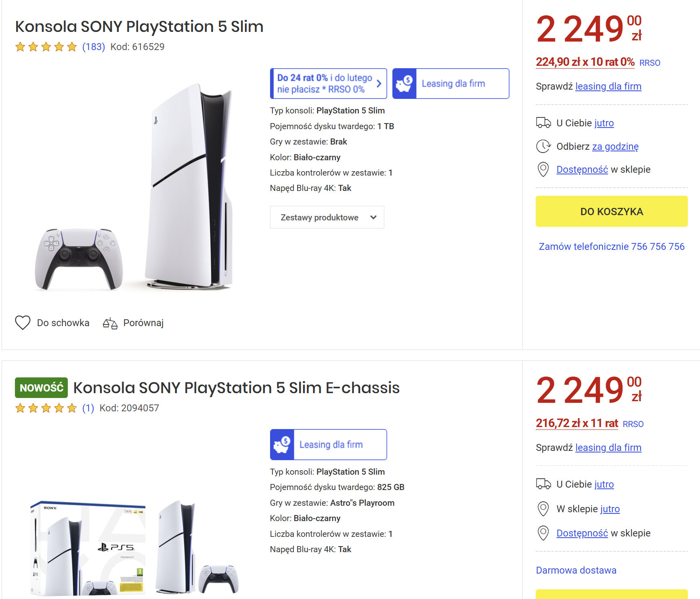Open the PlayStation 5 Slim E-chassis product title
Screen dimensions: 700x599
[x=236, y=388]
